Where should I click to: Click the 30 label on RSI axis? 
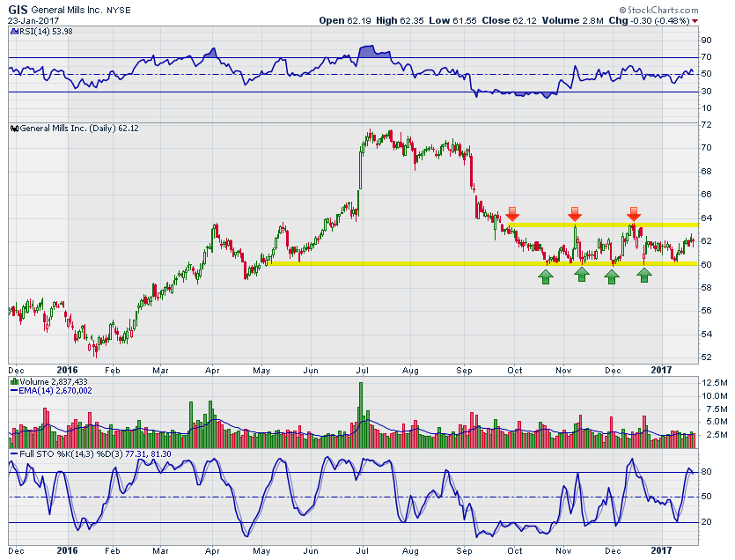(706, 91)
